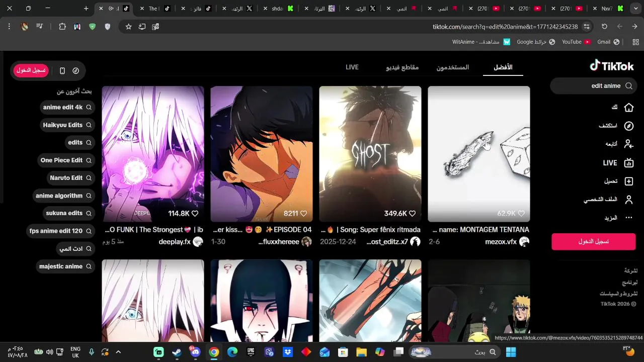The image size is (644, 362).
Task: Open the EPISODE 04 kiss video thumbnail
Action: pyautogui.click(x=262, y=154)
